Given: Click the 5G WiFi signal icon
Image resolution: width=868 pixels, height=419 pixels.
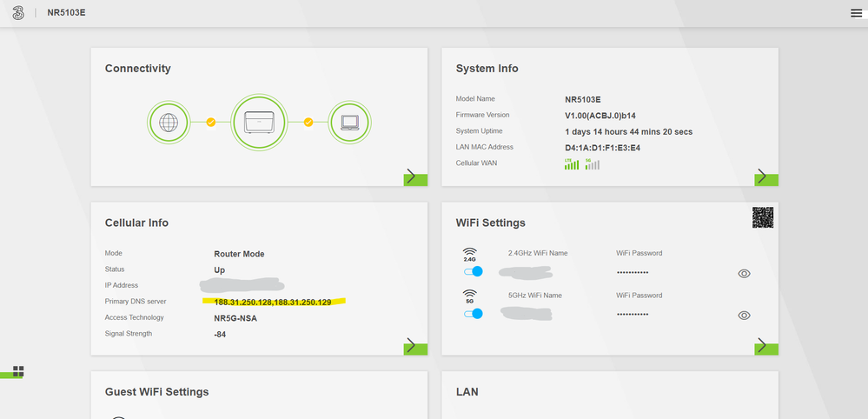Looking at the screenshot, I should [470, 296].
